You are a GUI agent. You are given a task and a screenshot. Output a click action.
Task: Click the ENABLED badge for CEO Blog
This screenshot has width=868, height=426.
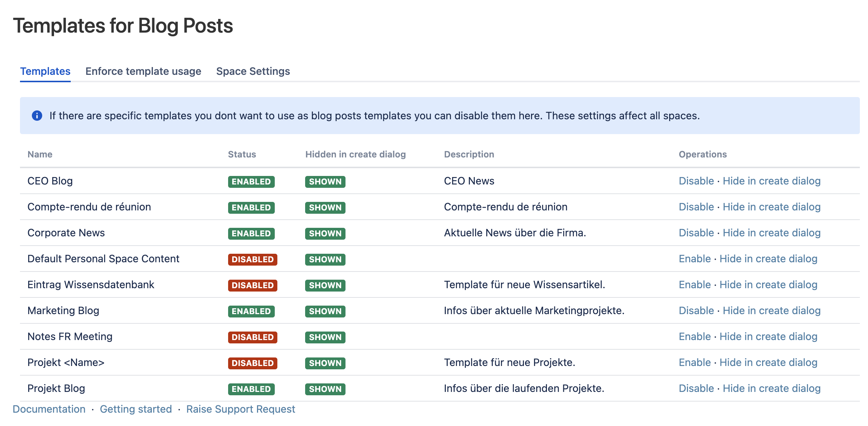click(x=251, y=182)
